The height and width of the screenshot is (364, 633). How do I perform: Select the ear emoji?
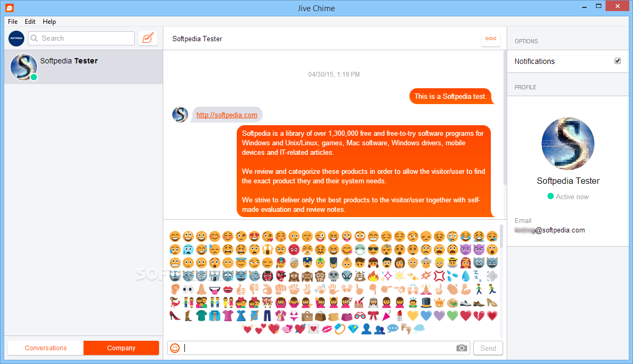point(175,290)
